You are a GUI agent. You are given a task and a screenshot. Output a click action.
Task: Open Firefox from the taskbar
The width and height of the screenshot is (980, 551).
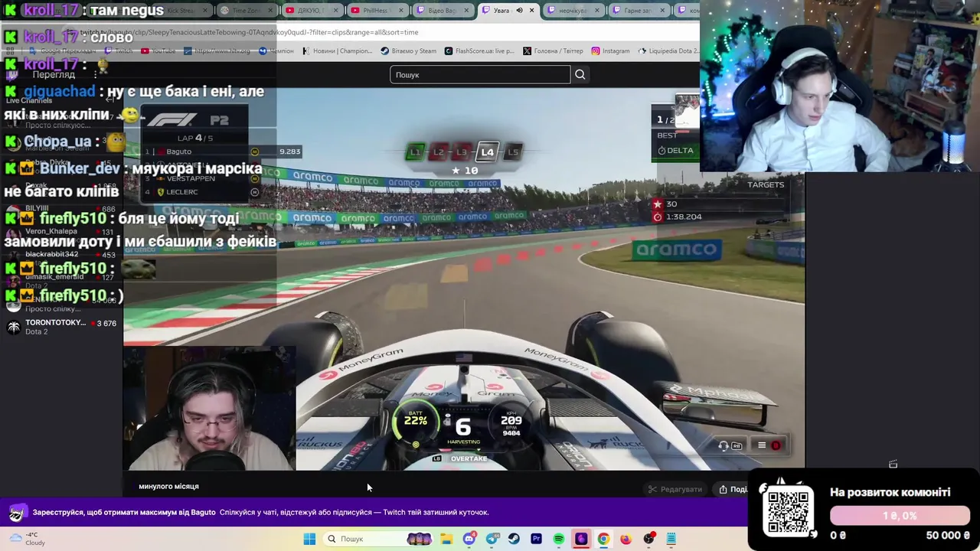click(x=626, y=539)
